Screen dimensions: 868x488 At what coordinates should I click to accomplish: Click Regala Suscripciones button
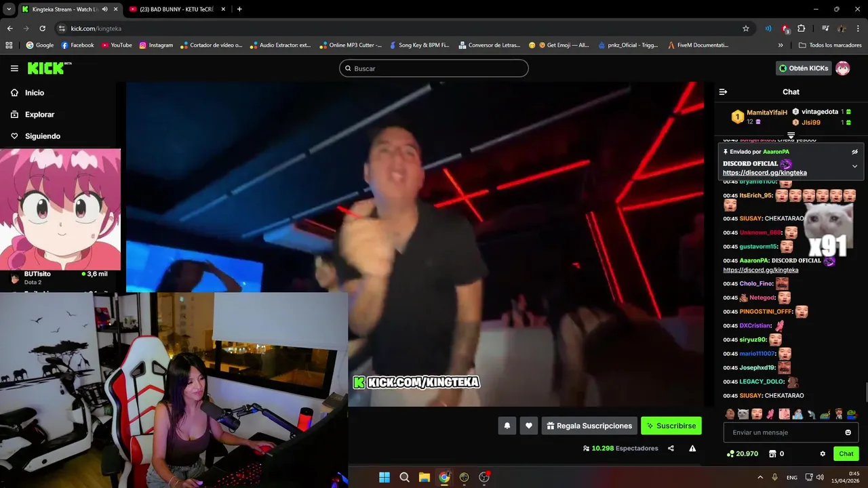point(589,426)
